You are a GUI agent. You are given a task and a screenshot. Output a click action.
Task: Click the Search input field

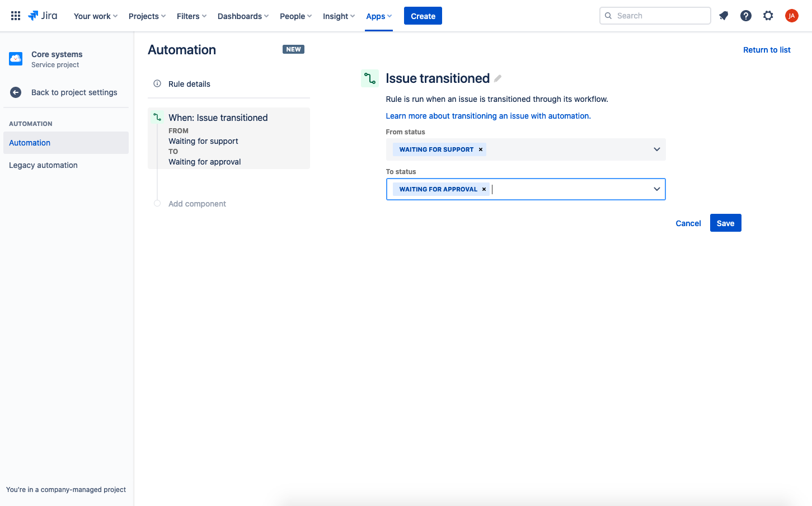tap(655, 16)
